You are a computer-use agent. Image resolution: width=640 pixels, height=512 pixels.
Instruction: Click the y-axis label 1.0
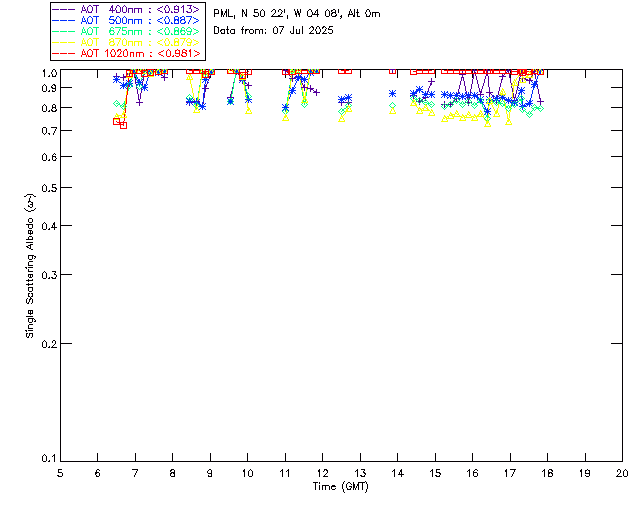(49, 73)
